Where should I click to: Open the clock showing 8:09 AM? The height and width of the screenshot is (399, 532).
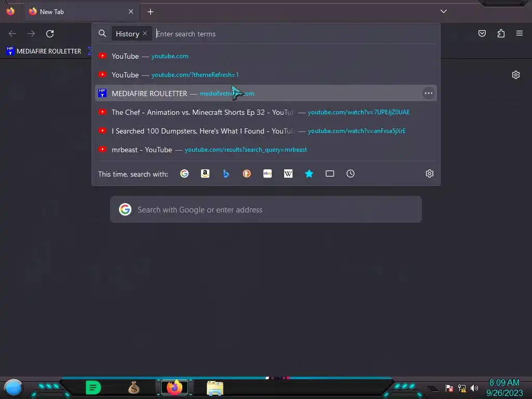[x=504, y=382]
